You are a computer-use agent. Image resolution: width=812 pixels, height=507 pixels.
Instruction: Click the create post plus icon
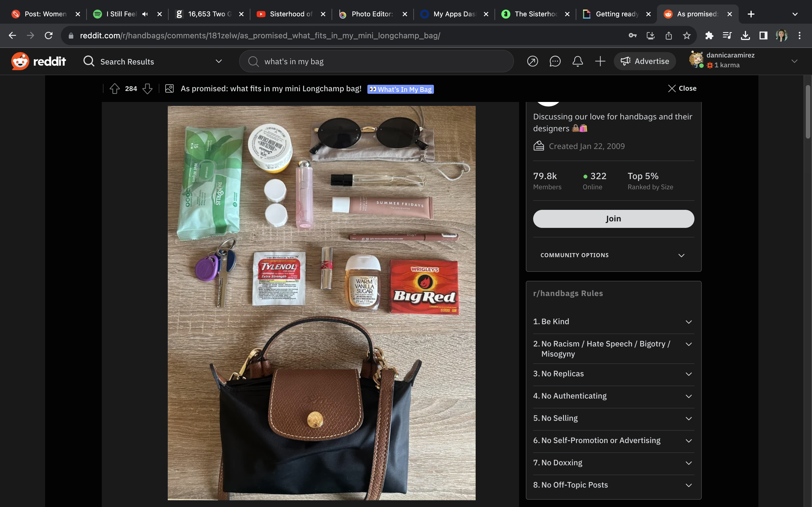click(x=600, y=61)
